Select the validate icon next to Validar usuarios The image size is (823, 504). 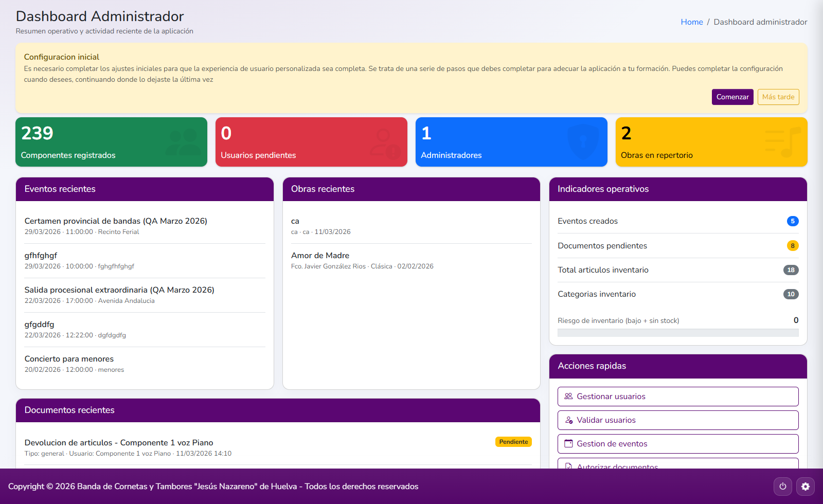click(x=568, y=420)
